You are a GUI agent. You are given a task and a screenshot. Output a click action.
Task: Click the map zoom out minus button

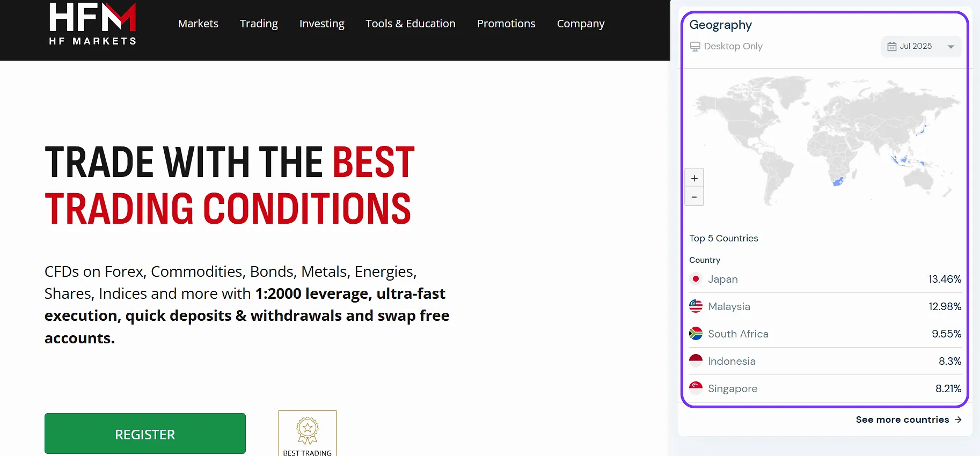pyautogui.click(x=694, y=197)
